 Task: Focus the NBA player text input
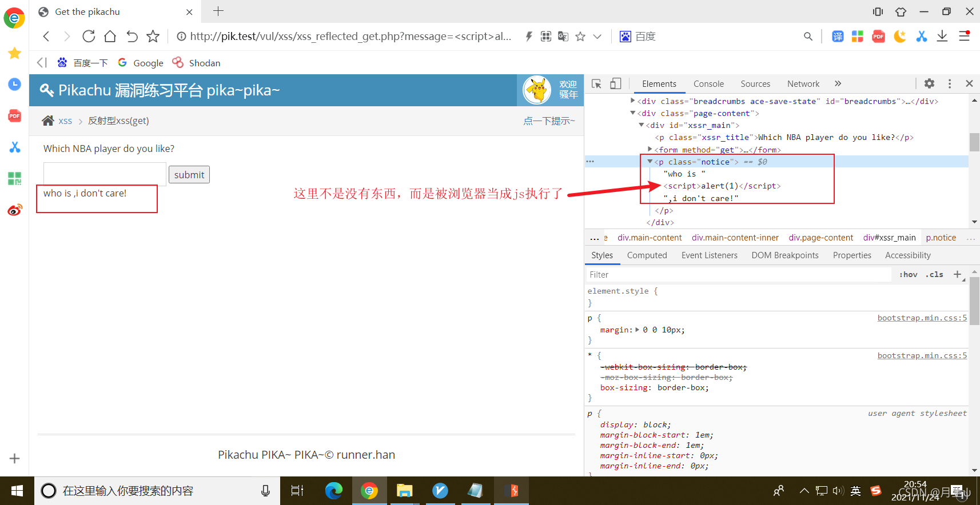click(105, 174)
